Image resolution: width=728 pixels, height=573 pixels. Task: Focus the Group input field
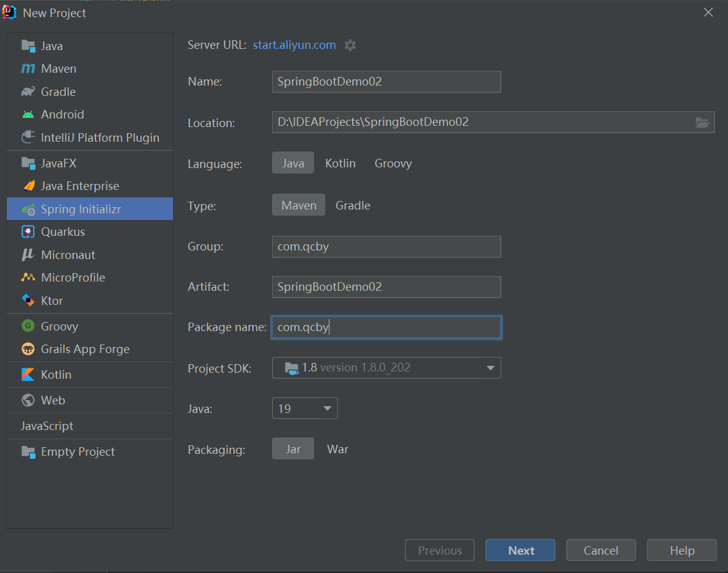pos(386,246)
